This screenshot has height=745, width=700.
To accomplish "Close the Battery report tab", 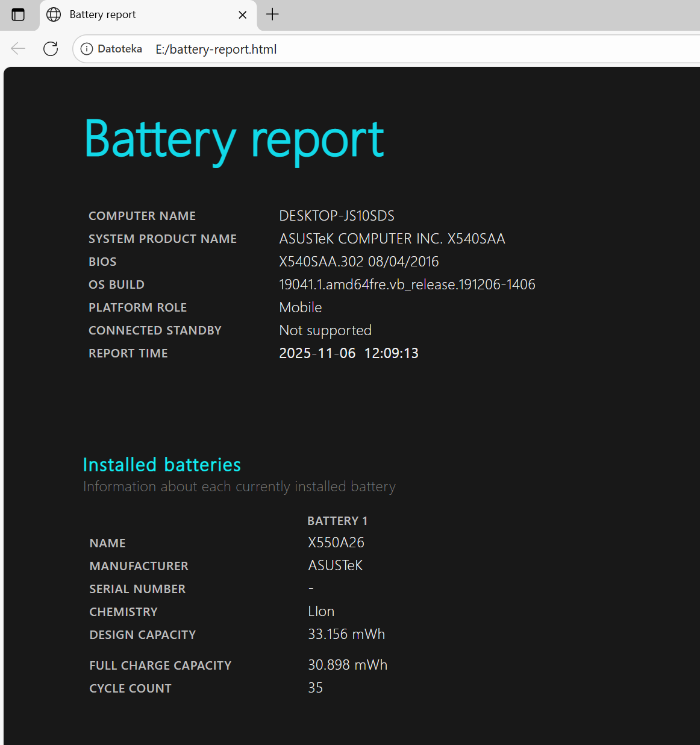I will pos(243,15).
